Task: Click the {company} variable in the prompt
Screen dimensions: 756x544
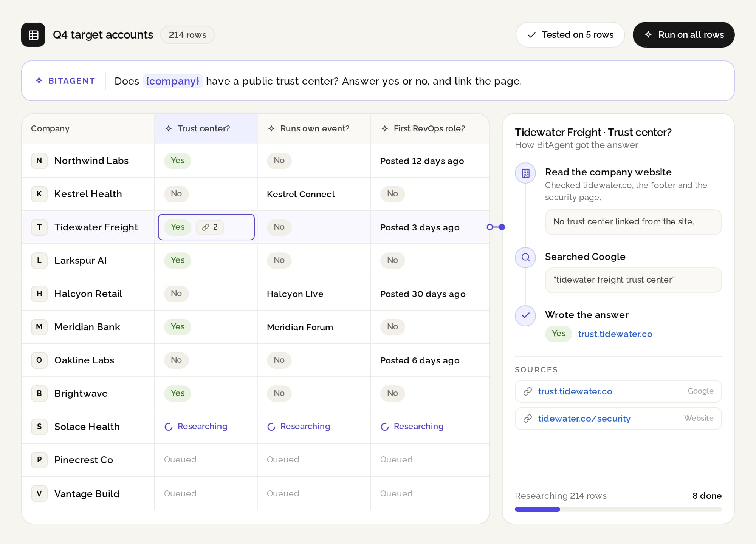Action: pyautogui.click(x=173, y=81)
